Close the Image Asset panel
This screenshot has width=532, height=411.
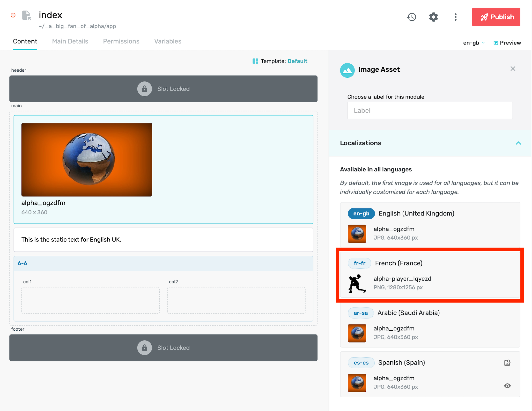point(513,69)
